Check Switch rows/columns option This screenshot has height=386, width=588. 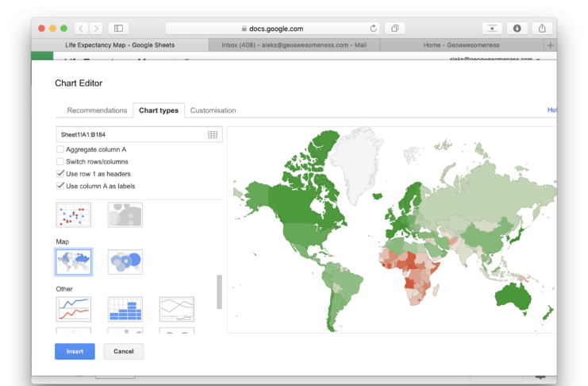coord(60,161)
